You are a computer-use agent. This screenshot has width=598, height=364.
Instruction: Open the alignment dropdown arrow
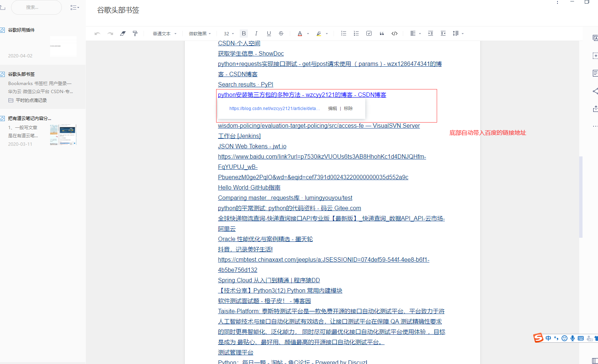(420, 33)
